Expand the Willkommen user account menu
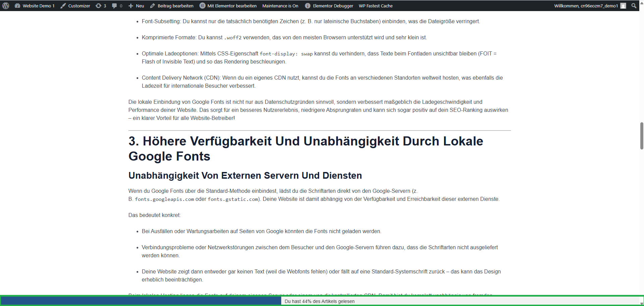The width and height of the screenshot is (644, 306). coord(586,6)
